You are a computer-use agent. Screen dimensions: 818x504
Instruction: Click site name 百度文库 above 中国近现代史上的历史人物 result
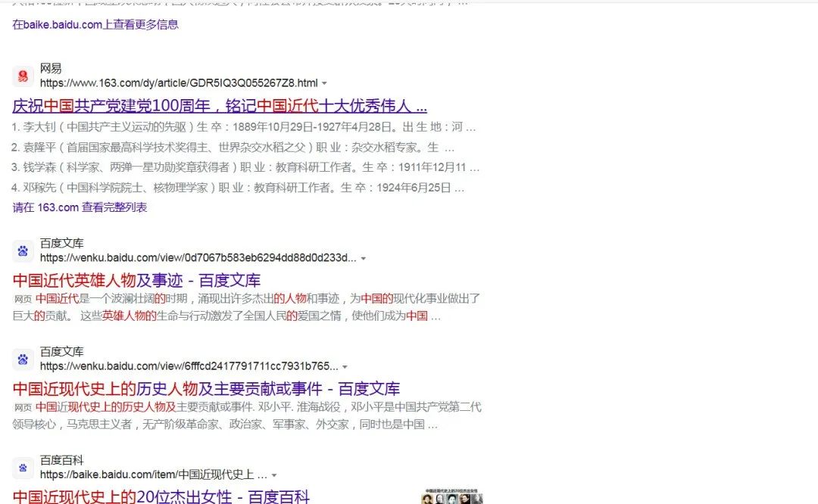61,352
